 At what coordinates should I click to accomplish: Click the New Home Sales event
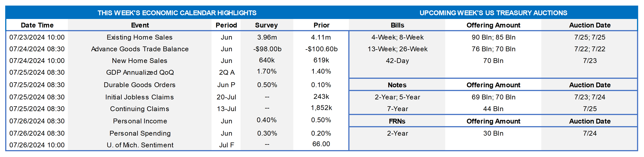140,61
